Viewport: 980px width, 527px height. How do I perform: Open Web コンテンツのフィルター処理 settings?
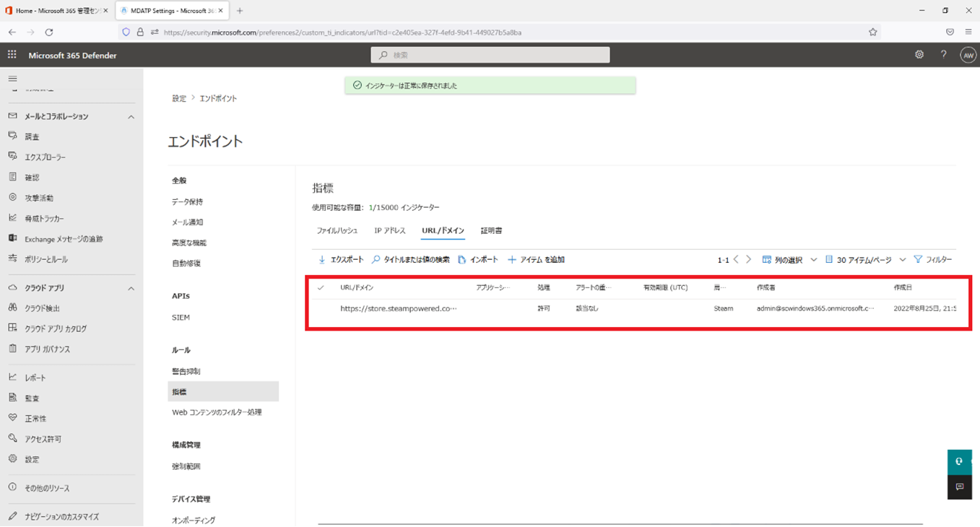point(217,412)
